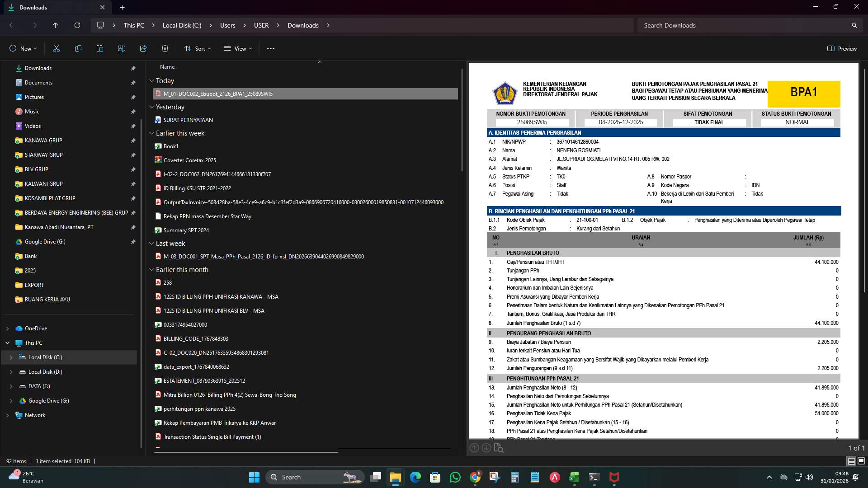Launch WhatsApp from the taskbar
The width and height of the screenshot is (868, 488).
[x=454, y=477]
